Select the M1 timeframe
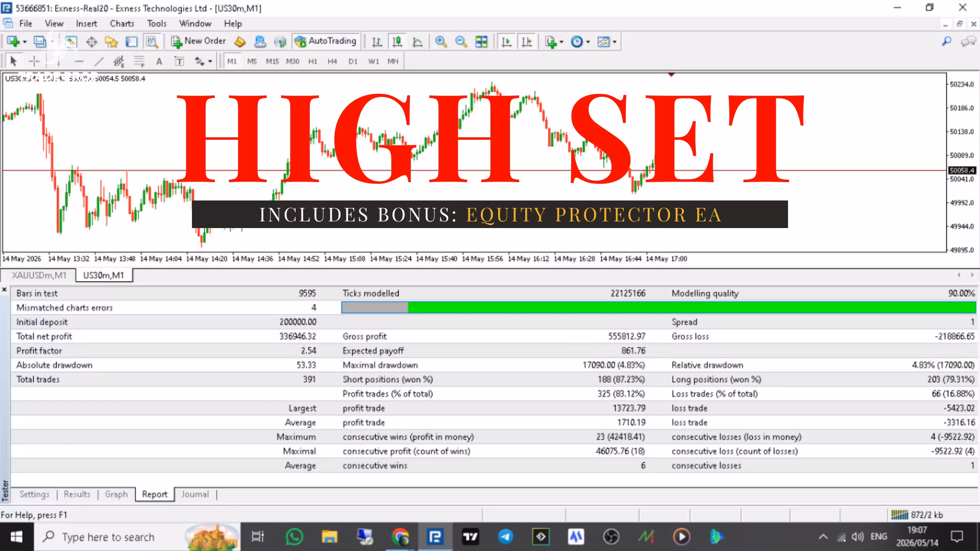This screenshot has width=980, height=551. [x=232, y=61]
